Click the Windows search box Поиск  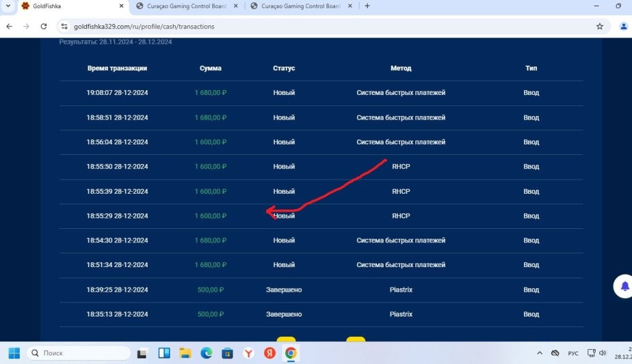(79, 353)
